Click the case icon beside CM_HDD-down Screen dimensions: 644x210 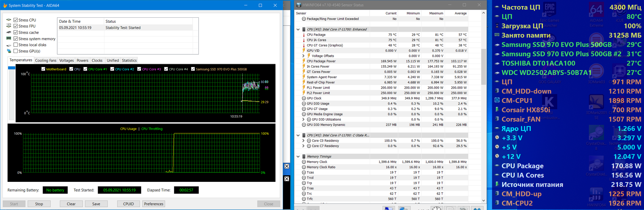coord(497,91)
